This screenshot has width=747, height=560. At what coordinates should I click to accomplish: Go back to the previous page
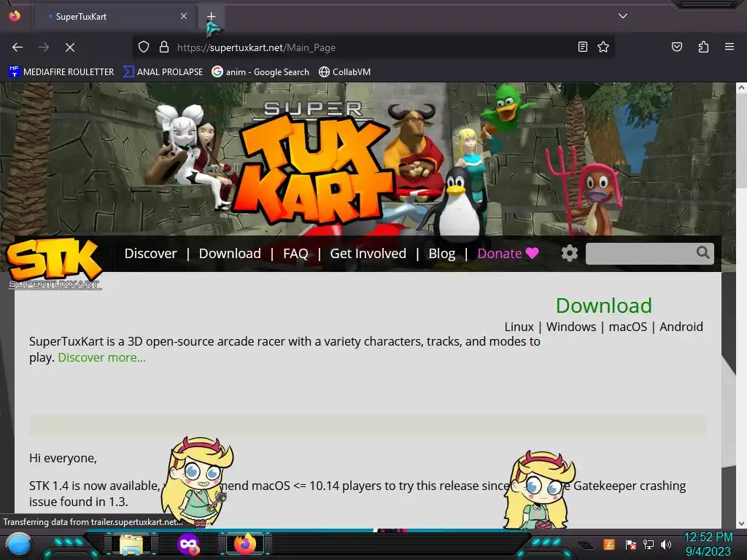point(18,47)
